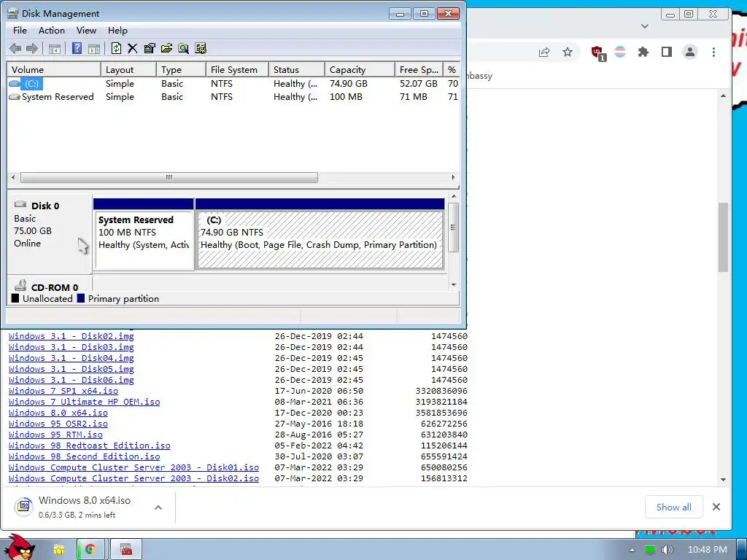Image resolution: width=747 pixels, height=560 pixels.
Task: Click the Delete (X) toolbar icon
Action: tap(133, 48)
